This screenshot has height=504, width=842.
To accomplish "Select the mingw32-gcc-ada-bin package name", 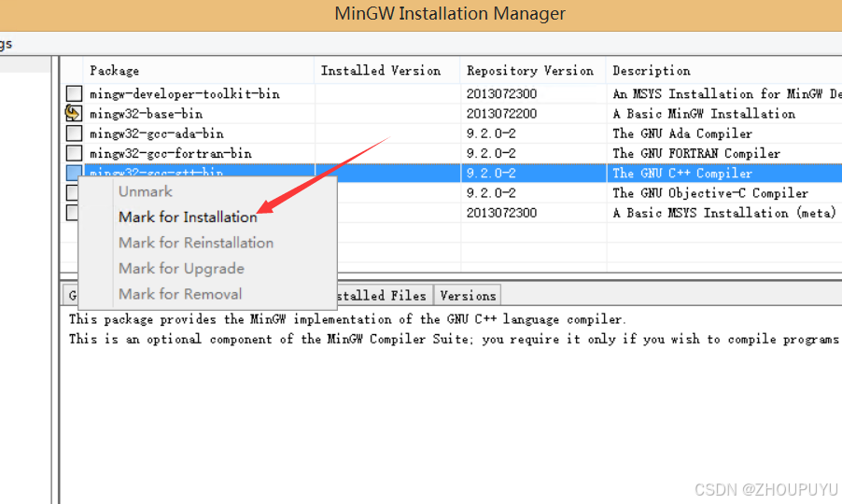I will (157, 133).
